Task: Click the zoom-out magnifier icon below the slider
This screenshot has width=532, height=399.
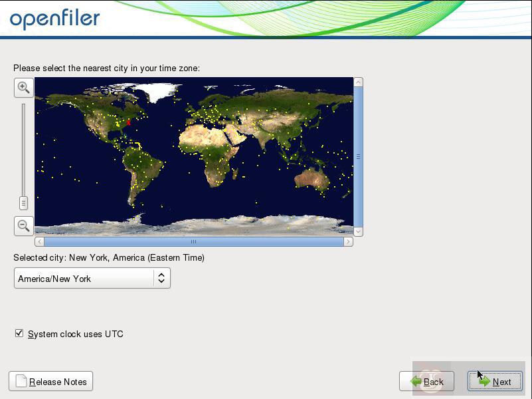Action: [23, 226]
